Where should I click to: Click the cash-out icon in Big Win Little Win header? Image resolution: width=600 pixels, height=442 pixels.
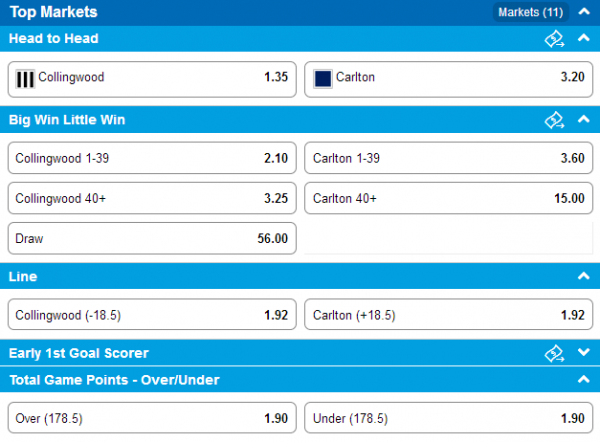tap(554, 120)
